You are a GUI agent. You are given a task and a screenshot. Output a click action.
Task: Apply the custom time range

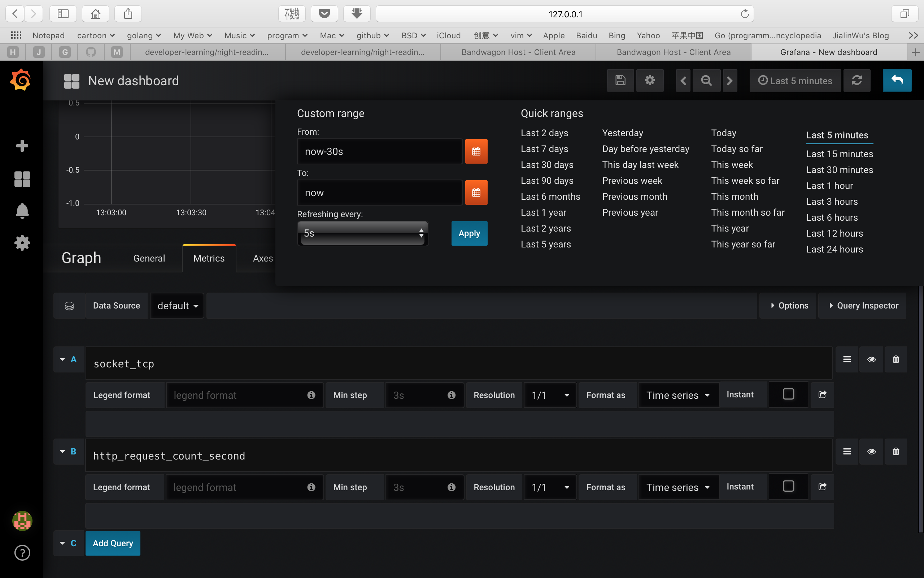(x=469, y=233)
